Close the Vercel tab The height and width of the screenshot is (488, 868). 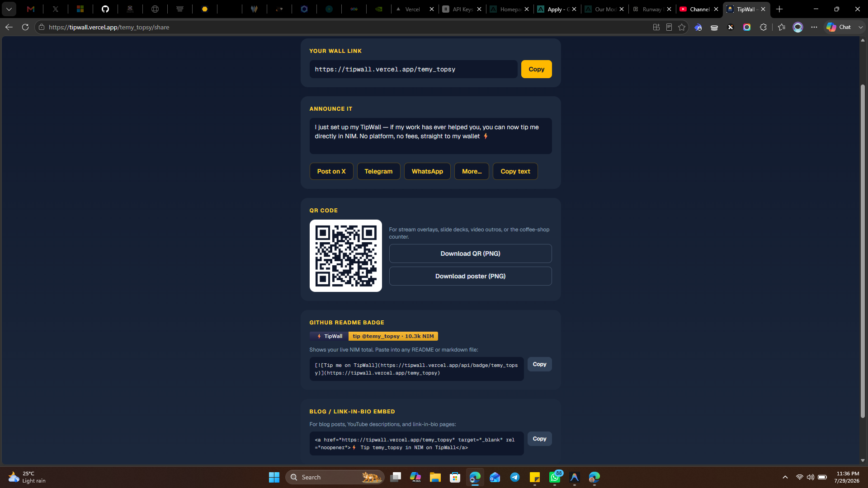click(x=432, y=9)
